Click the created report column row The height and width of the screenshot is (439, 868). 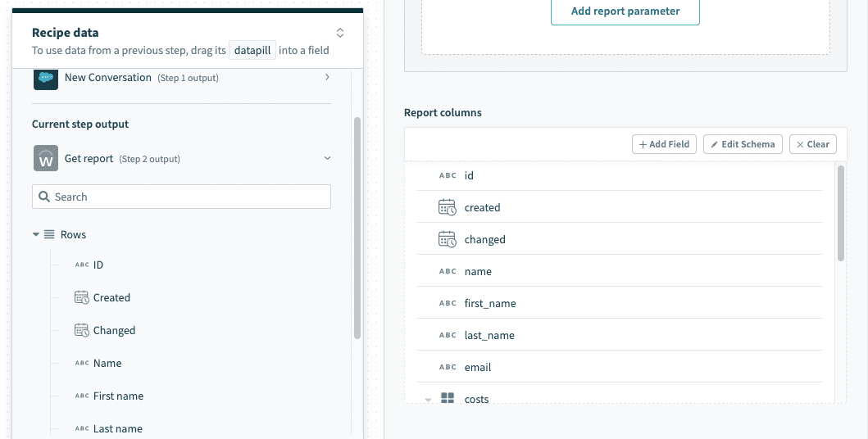point(620,207)
